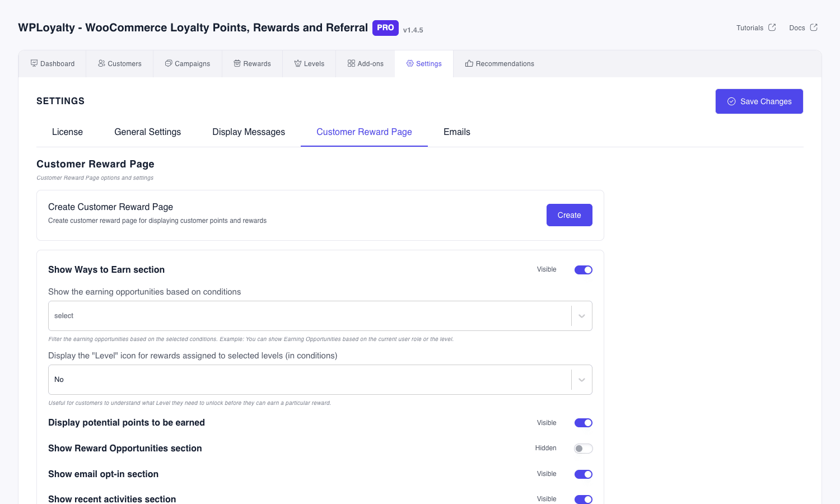Image resolution: width=840 pixels, height=504 pixels.
Task: Click the Tutorials external link icon
Action: coord(772,27)
